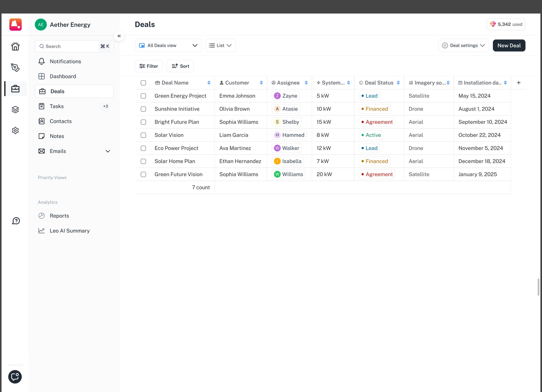The image size is (542, 392).
Task: Sort by Deal Name column arrows
Action: 209,83
